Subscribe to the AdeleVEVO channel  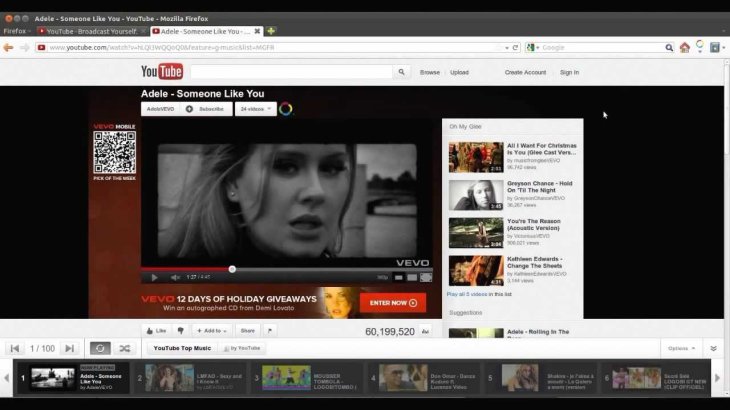[206, 109]
